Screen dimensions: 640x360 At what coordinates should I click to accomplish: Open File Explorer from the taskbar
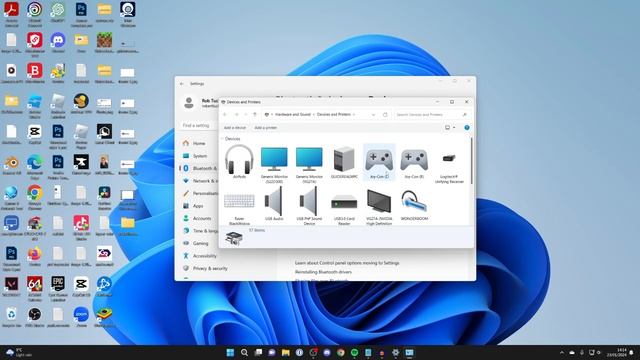click(x=285, y=352)
